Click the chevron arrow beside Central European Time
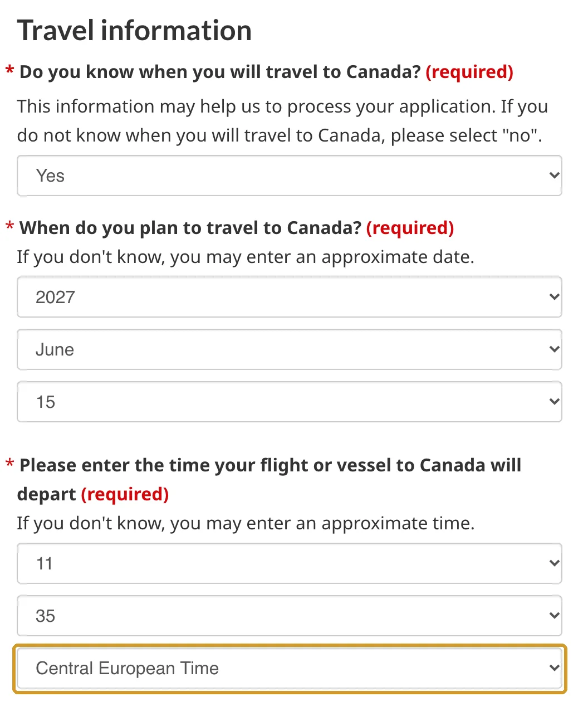 coord(554,668)
